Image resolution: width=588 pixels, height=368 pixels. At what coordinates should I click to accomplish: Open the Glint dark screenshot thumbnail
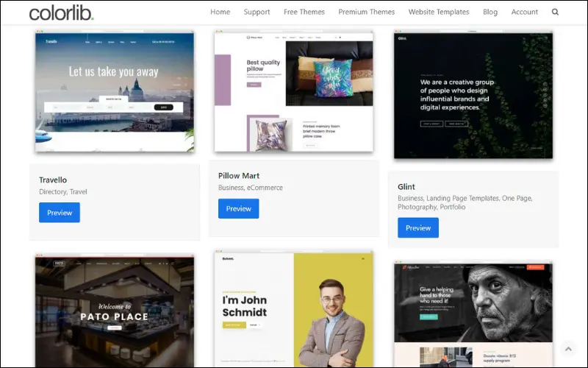(x=473, y=95)
